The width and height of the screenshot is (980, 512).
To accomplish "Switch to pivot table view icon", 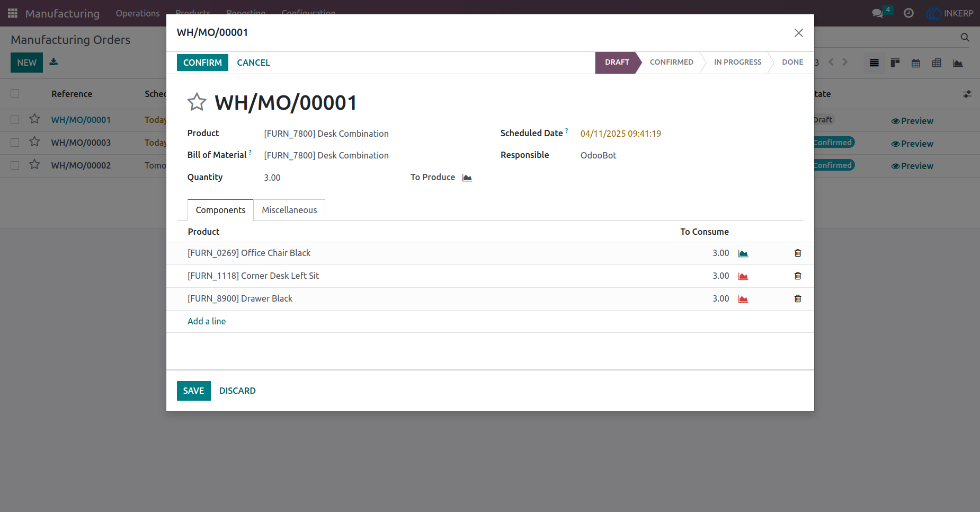I will click(937, 63).
